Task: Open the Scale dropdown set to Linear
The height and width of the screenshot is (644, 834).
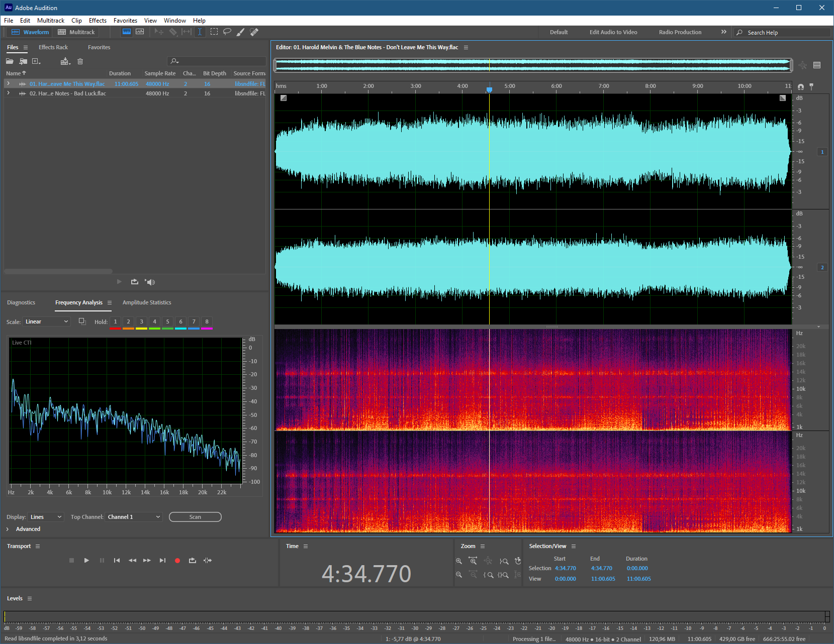Action: [46, 321]
